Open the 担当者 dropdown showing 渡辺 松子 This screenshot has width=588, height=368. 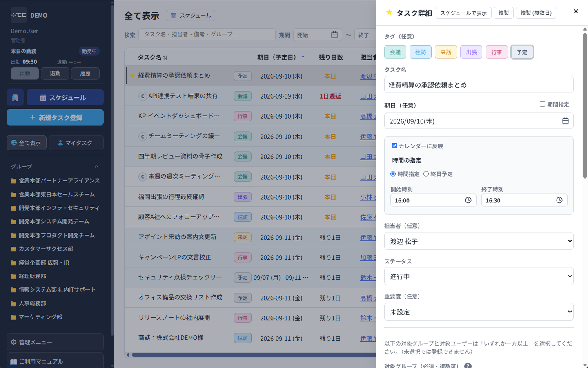(479, 241)
